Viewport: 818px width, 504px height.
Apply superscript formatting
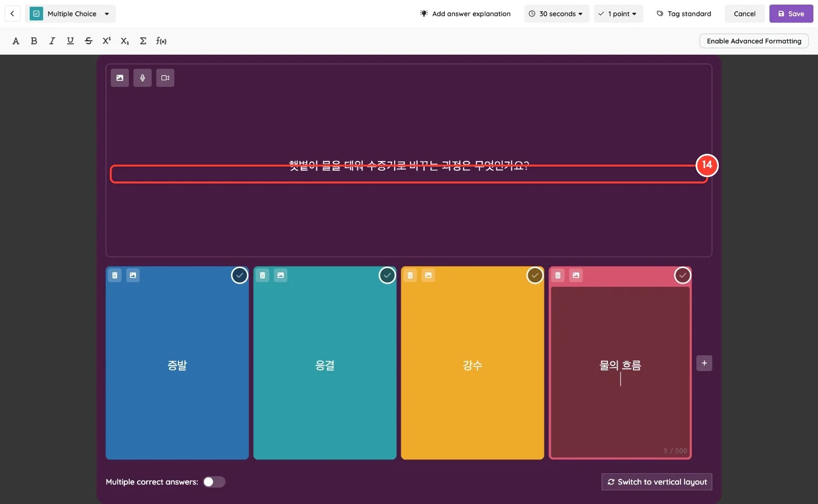point(106,41)
